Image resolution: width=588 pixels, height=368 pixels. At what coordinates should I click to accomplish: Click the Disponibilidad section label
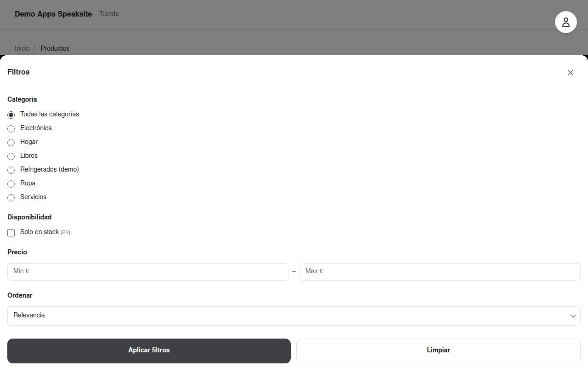point(29,217)
